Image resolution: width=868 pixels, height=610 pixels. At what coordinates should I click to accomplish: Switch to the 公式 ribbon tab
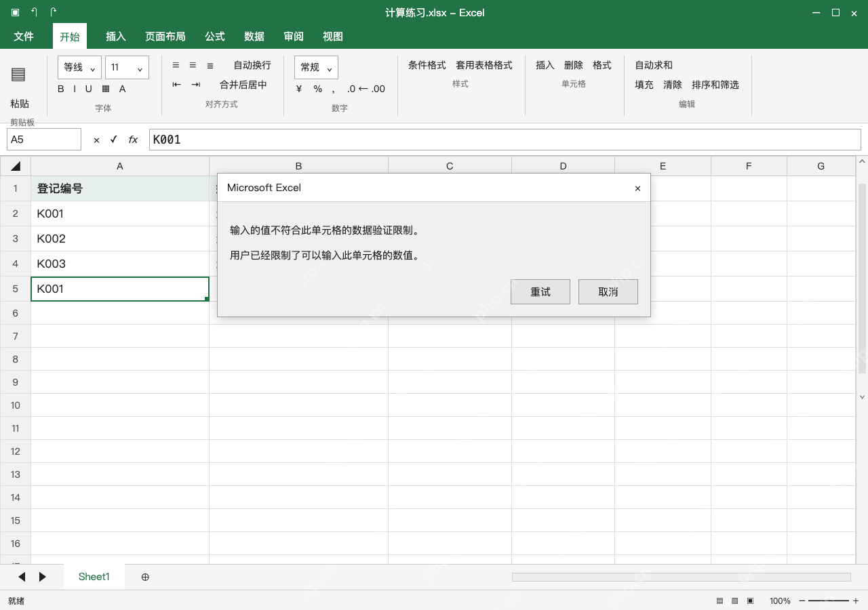[215, 37]
